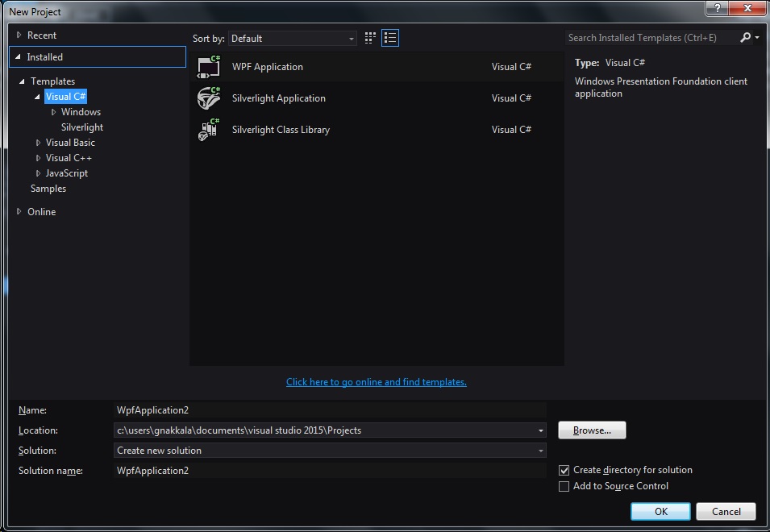Click the Browse button

[591, 430]
